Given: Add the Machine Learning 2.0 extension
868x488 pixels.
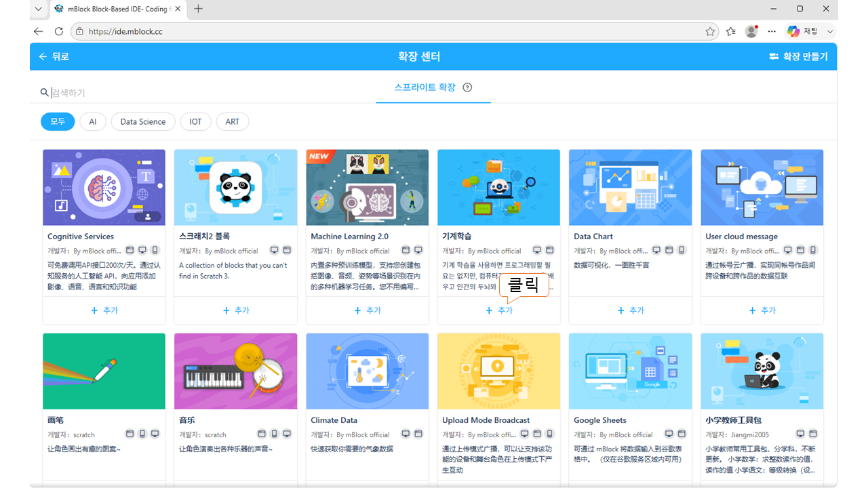Looking at the screenshot, I should [367, 310].
